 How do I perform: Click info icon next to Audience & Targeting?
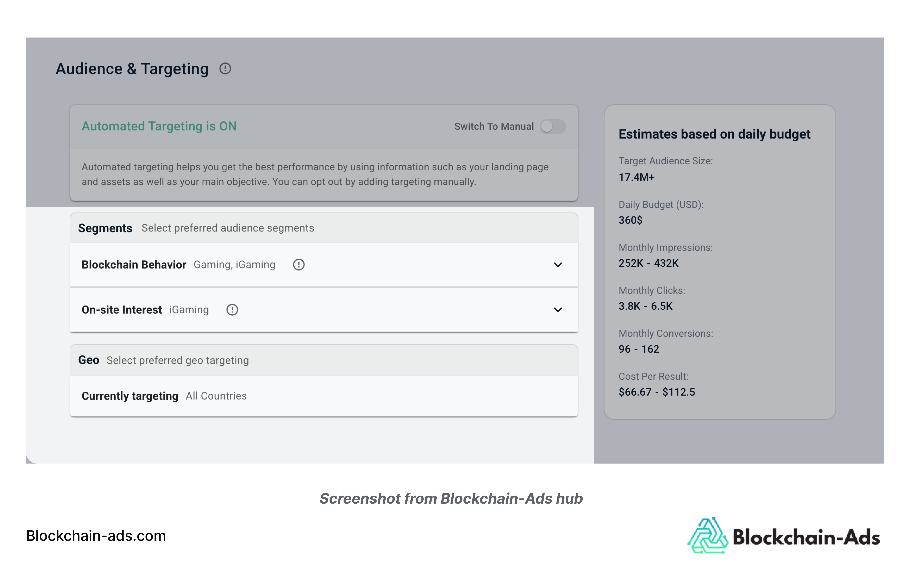click(225, 69)
